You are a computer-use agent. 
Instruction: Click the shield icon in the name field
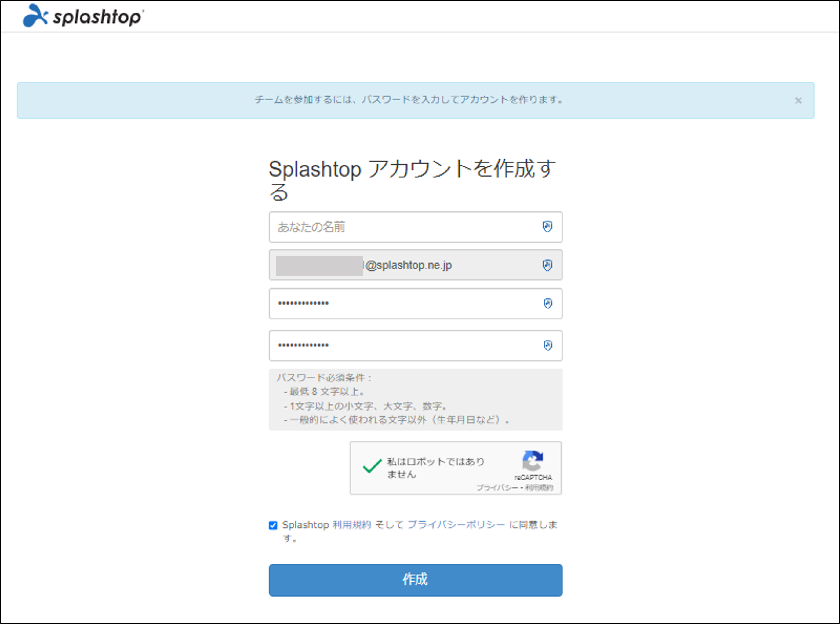point(548,227)
